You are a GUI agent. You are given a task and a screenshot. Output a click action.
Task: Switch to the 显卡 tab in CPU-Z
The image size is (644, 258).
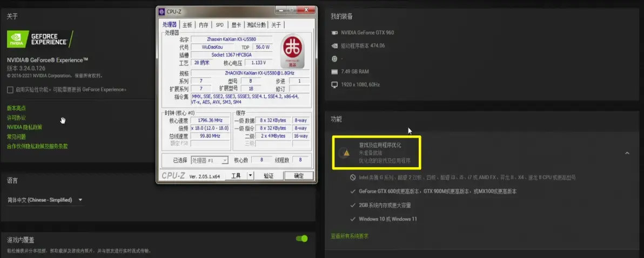coord(236,25)
